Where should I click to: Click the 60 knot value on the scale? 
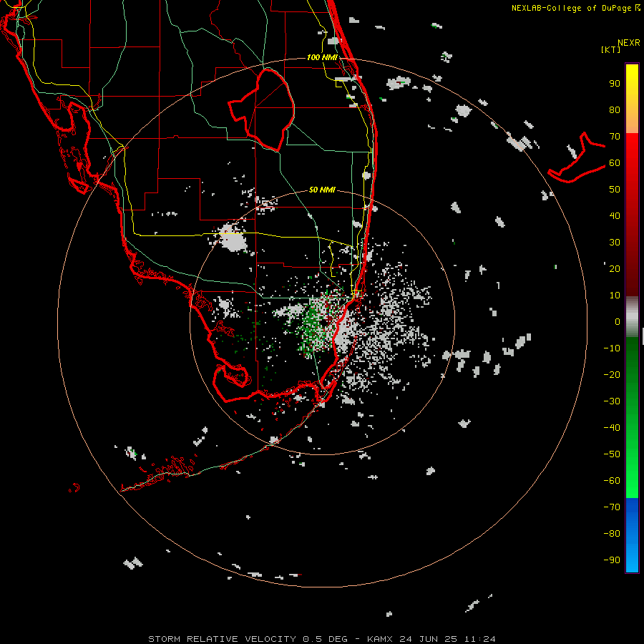click(615, 162)
